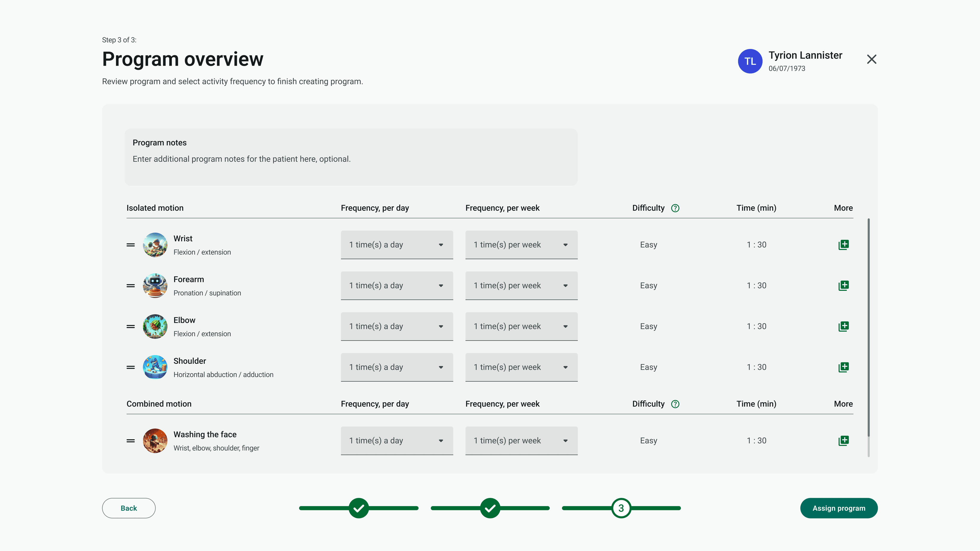Open Forearm frequency per week dropdown
980x551 pixels.
pyautogui.click(x=521, y=285)
